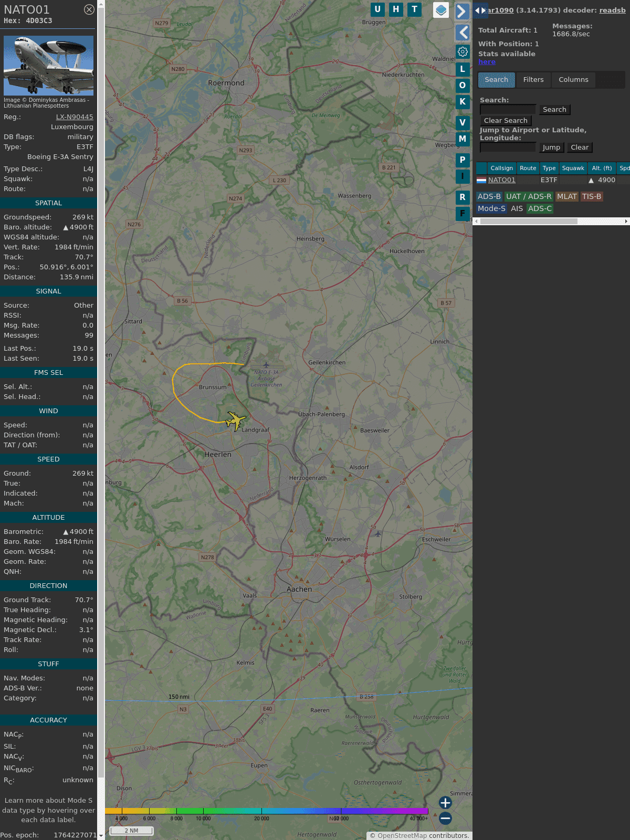
Task: Open the LX-N90445 registration link
Action: pyautogui.click(x=75, y=117)
